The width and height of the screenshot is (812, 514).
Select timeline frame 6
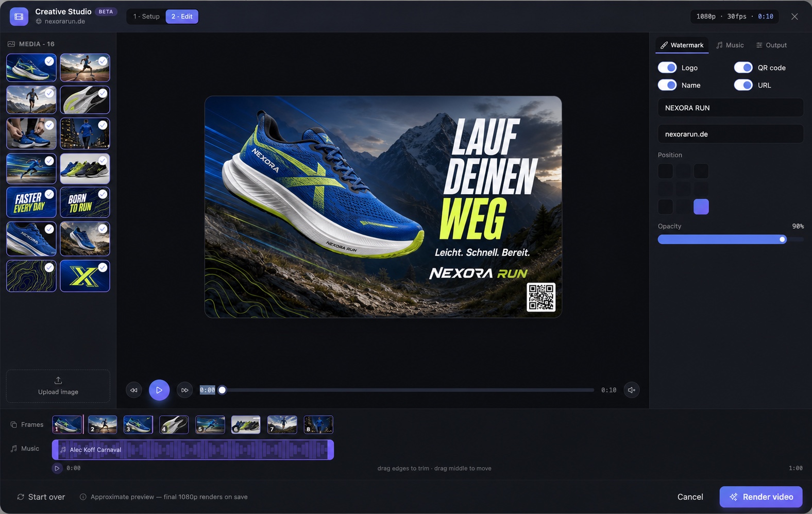pyautogui.click(x=246, y=425)
